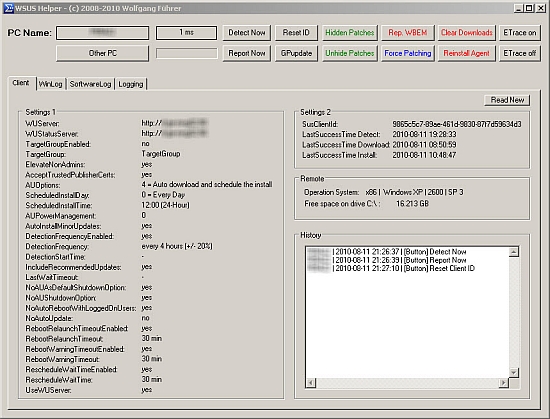Click LastSuccessTime Detect value 19:28:33

[424, 134]
